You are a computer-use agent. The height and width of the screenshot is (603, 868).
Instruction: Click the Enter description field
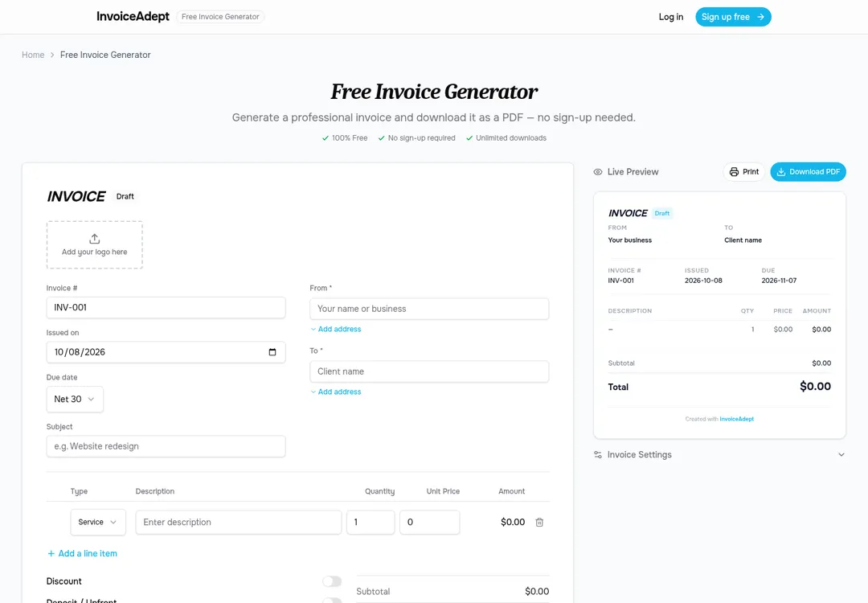coord(239,522)
